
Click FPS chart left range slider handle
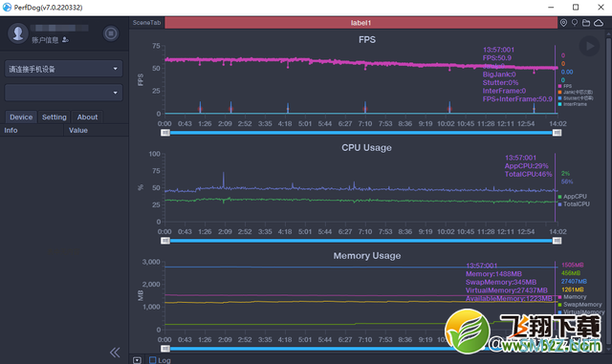[x=165, y=133]
